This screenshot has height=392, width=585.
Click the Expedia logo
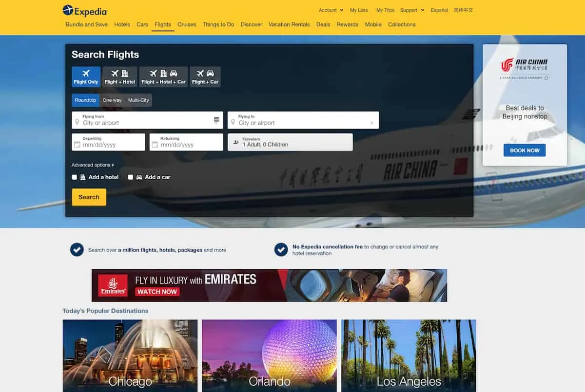(85, 10)
